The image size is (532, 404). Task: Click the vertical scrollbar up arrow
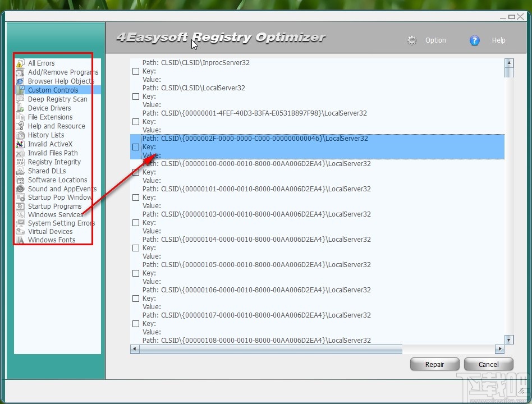[509, 63]
